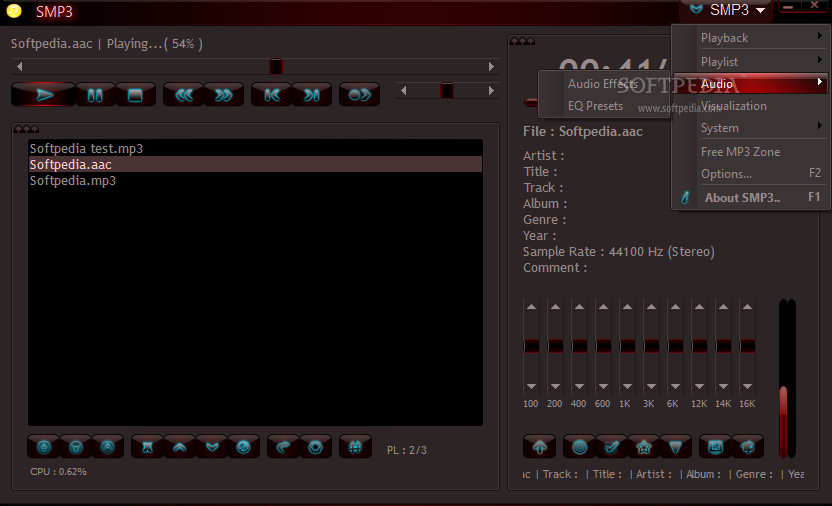
Task: Lower the 16K equalizer band
Action: click(x=747, y=386)
